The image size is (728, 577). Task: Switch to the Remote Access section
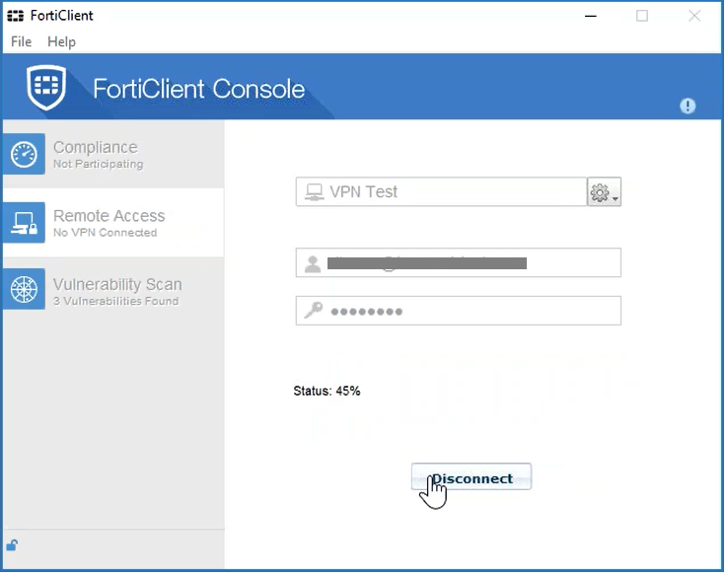tap(109, 216)
